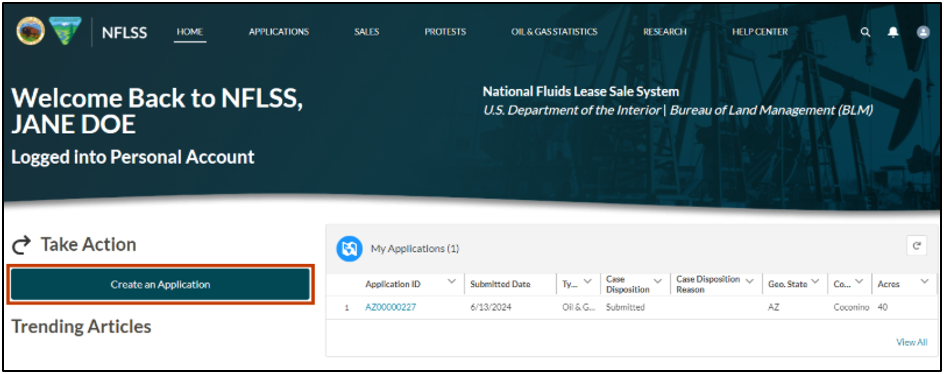Refresh the My Applications list
The width and height of the screenshot is (944, 374).
click(x=917, y=246)
